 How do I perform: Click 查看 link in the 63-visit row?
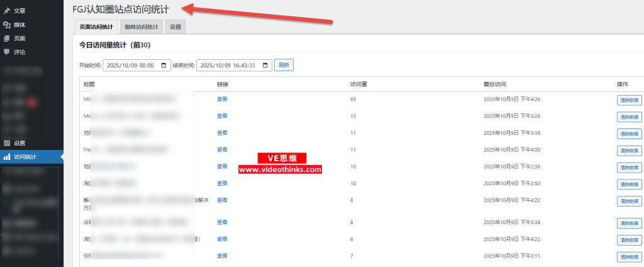coord(222,99)
